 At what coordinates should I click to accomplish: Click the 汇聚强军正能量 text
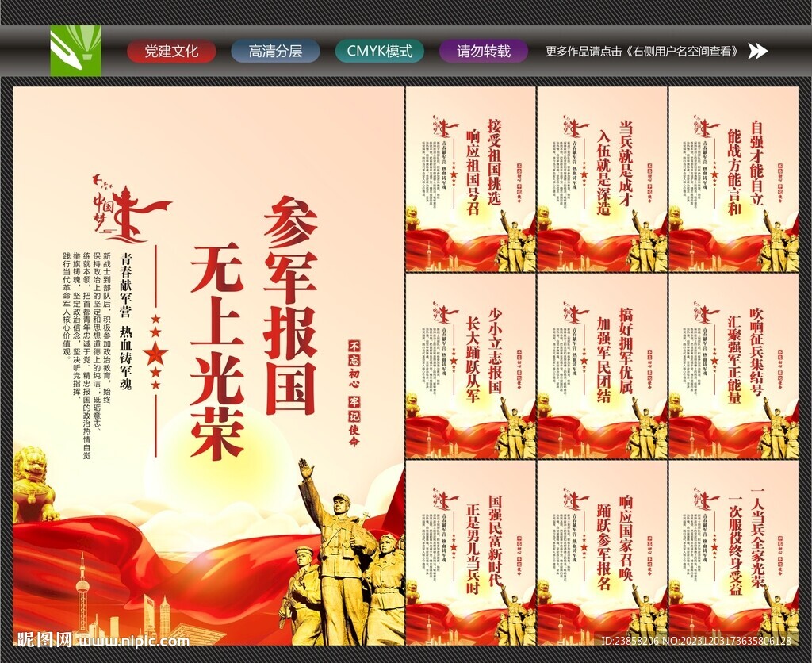point(735,359)
